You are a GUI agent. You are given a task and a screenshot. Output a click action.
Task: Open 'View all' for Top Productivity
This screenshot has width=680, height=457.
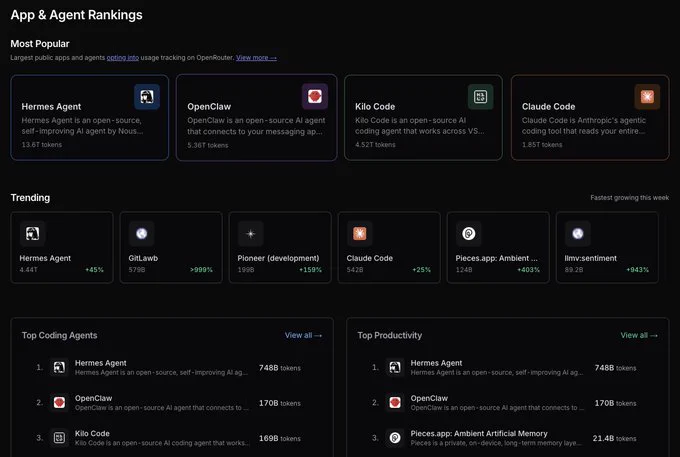point(639,335)
